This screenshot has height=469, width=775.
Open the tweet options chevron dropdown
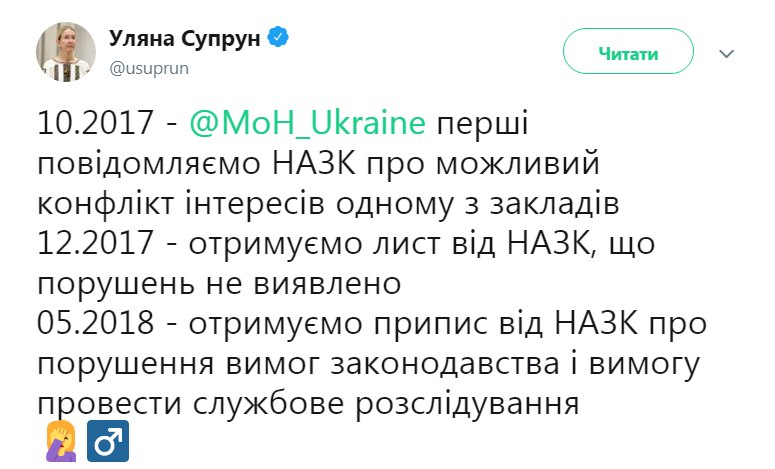point(727,54)
